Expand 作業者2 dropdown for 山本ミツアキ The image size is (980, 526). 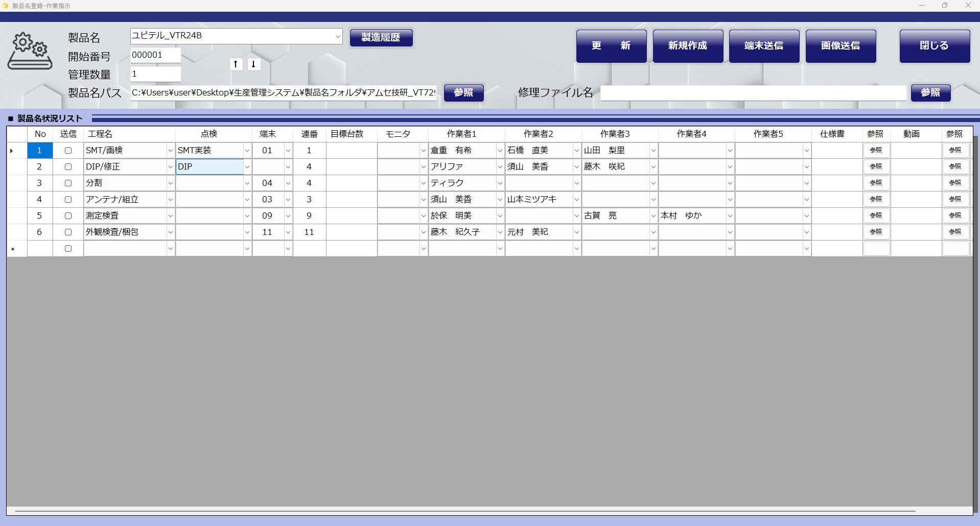576,200
